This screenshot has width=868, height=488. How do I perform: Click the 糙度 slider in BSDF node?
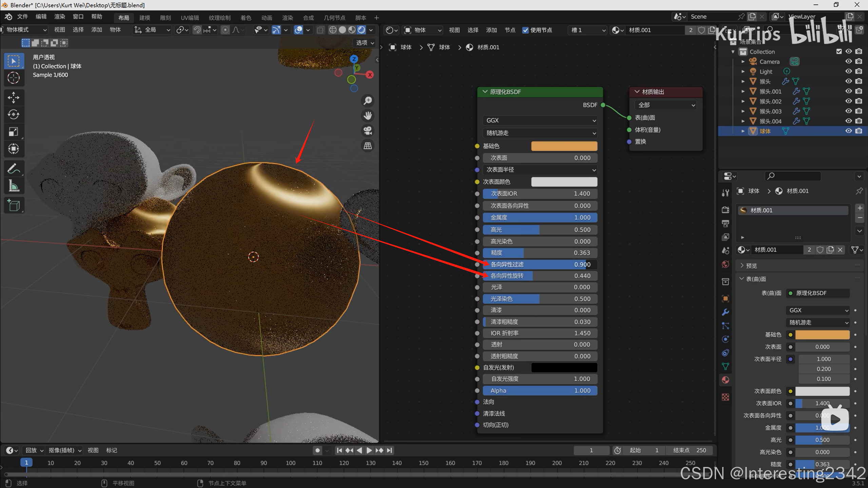point(540,253)
